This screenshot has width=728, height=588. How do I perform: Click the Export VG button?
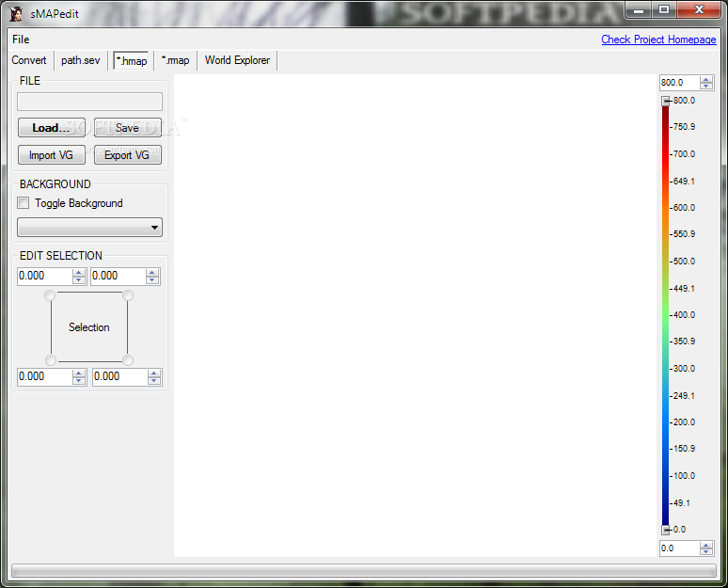128,154
